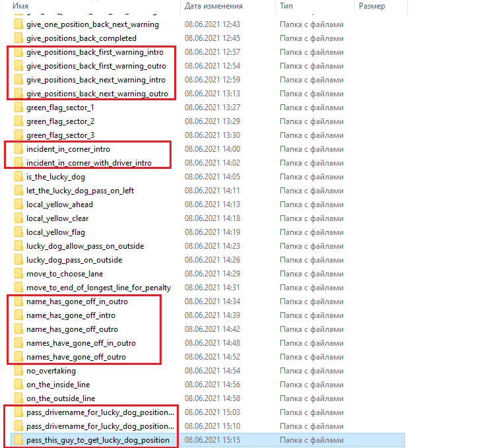Select the local_yellow_ahead folder
The image size is (504, 448).
(x=59, y=205)
